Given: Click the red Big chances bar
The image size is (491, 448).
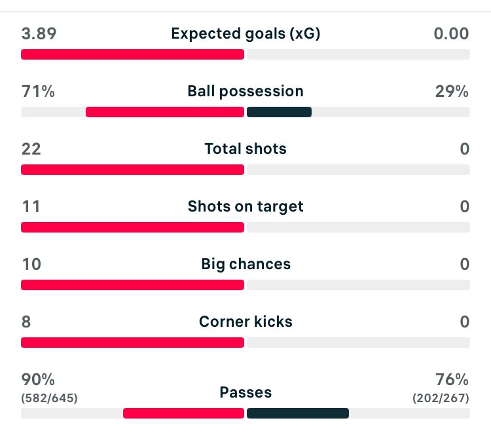Looking at the screenshot, I should [132, 285].
